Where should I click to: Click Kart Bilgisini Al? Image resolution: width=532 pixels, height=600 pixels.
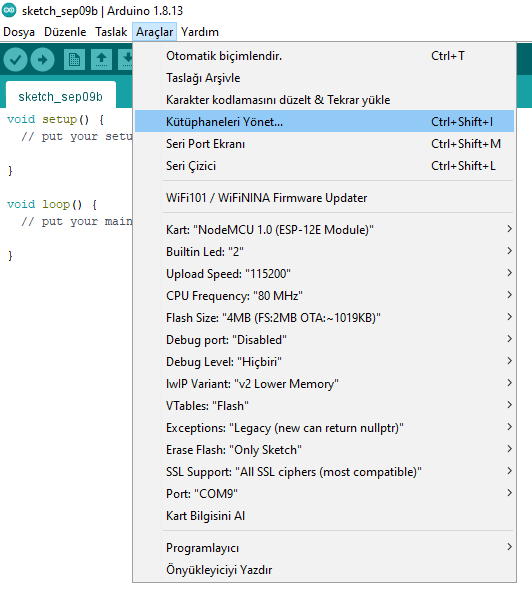pyautogui.click(x=324, y=516)
